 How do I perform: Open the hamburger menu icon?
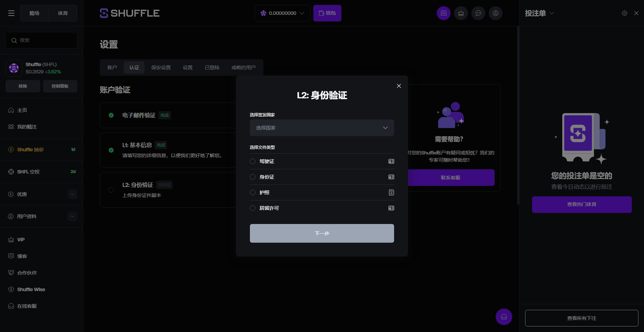11,13
